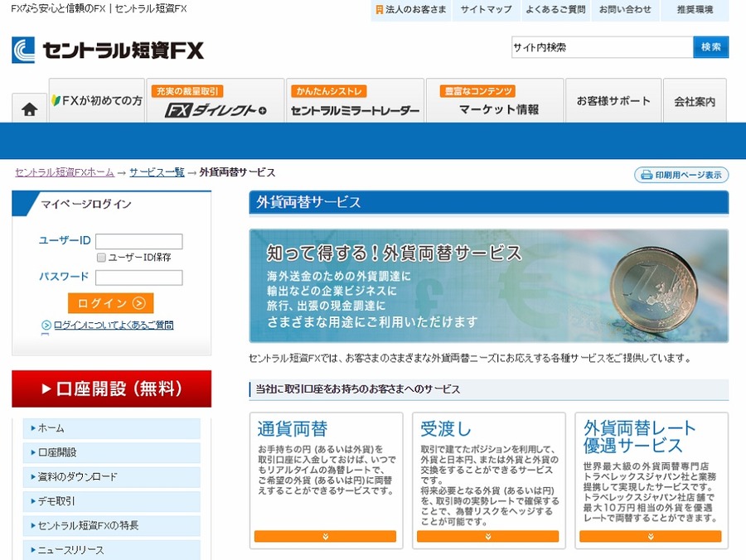The image size is (746, 560).
Task: Expand the 受渡し card orange arrow bar
Action: [x=487, y=536]
